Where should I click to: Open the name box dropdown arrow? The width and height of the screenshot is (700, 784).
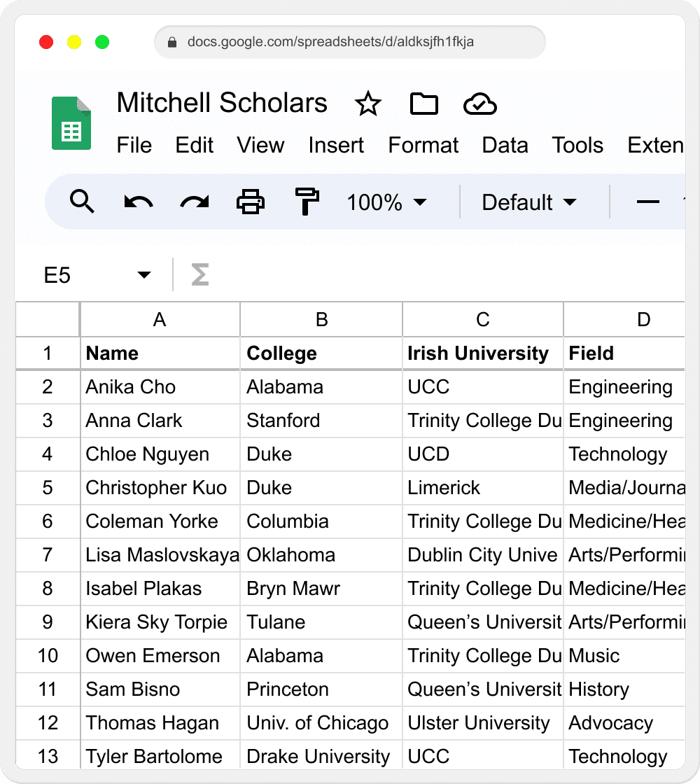[143, 275]
